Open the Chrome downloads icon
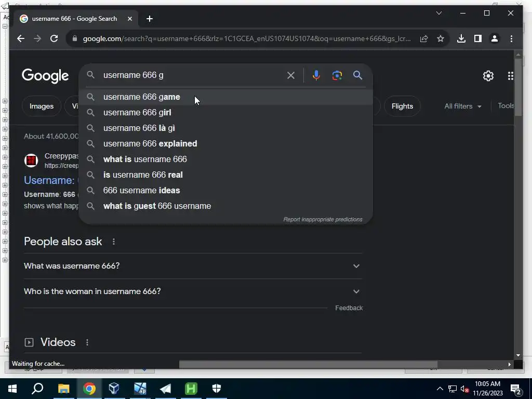 pos(461,38)
